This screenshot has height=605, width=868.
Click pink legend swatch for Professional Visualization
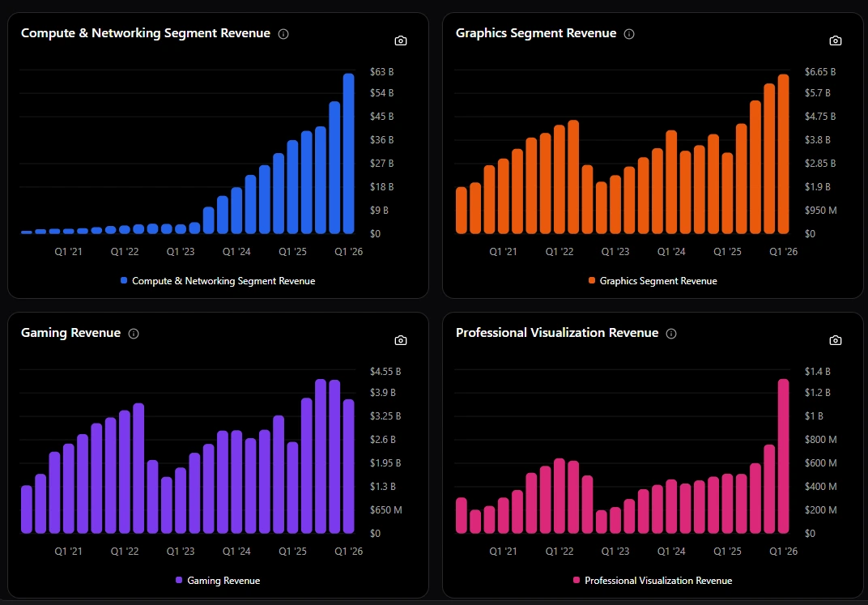tap(577, 580)
